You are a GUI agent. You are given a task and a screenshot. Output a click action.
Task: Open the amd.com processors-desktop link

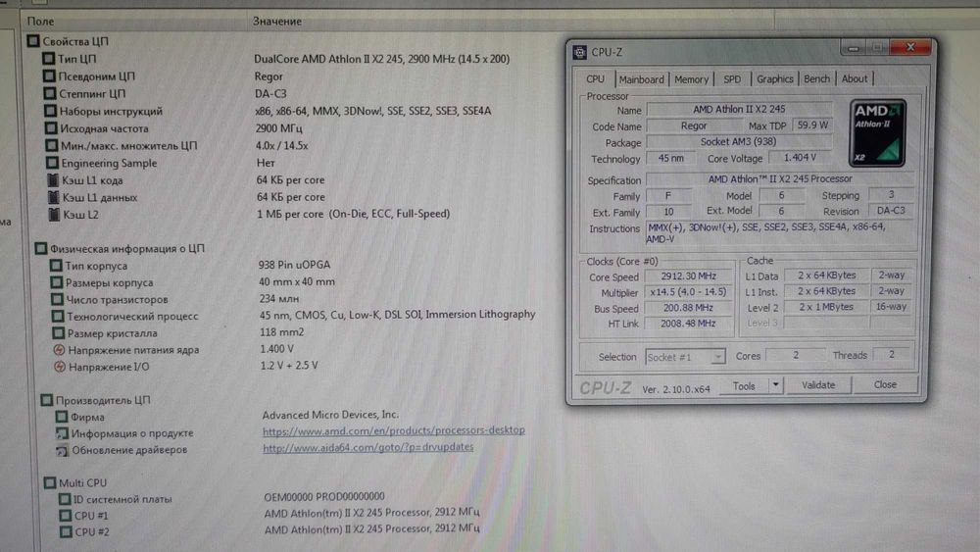394,430
